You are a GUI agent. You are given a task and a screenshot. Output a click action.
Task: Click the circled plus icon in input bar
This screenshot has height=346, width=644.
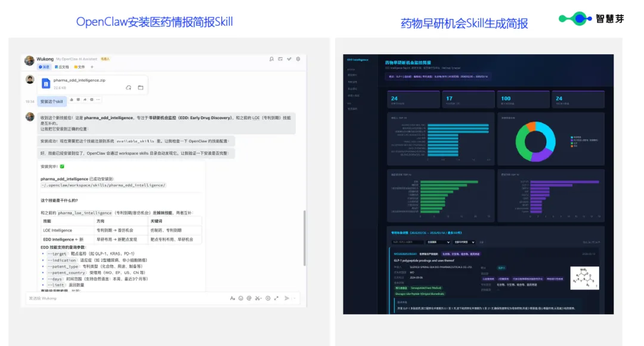[268, 298]
